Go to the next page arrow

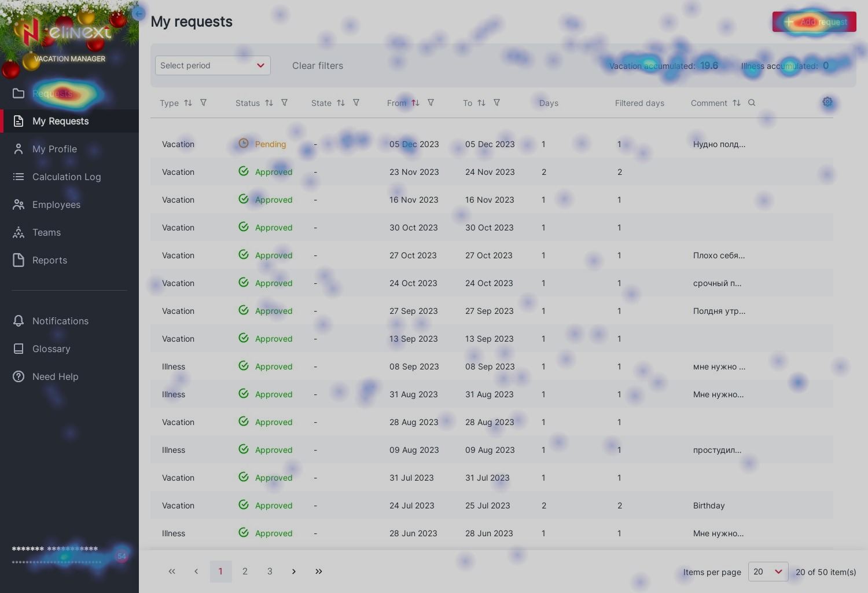[294, 572]
